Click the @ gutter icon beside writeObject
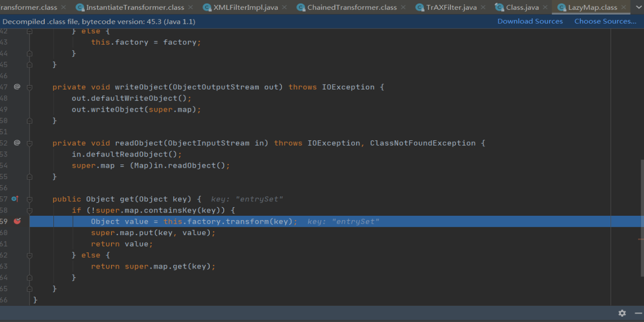 click(x=17, y=87)
